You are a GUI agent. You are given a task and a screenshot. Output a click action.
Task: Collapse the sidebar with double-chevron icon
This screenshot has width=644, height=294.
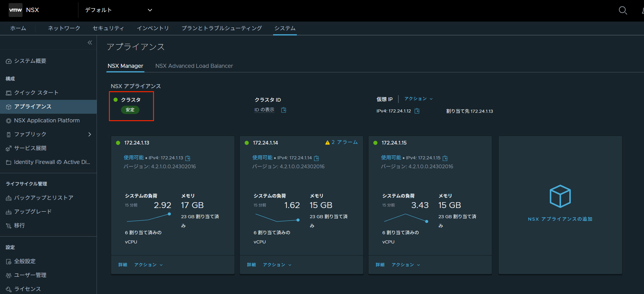click(90, 43)
